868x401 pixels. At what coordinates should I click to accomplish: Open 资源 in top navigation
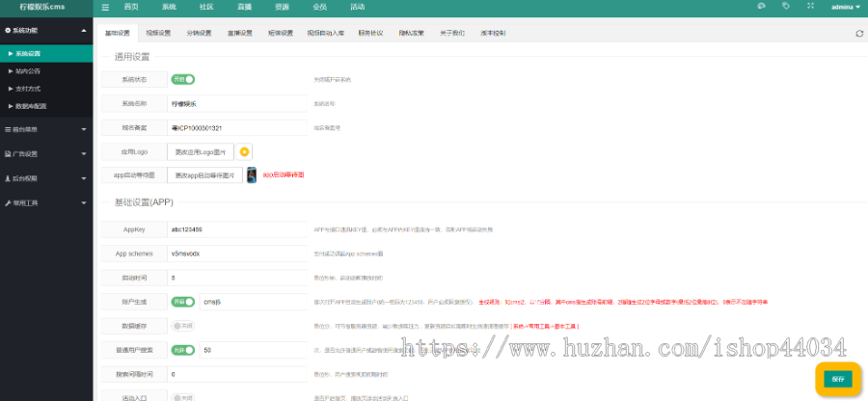coord(282,7)
